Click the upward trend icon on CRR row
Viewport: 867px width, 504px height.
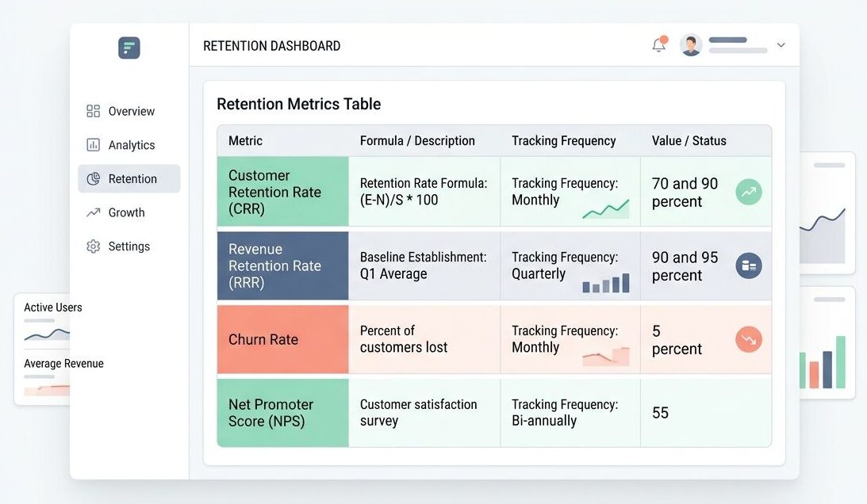(x=748, y=191)
